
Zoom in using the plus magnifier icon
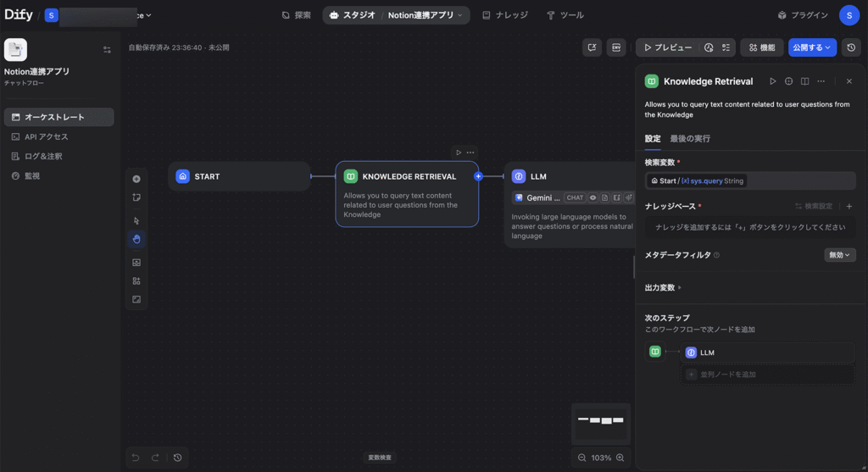620,458
